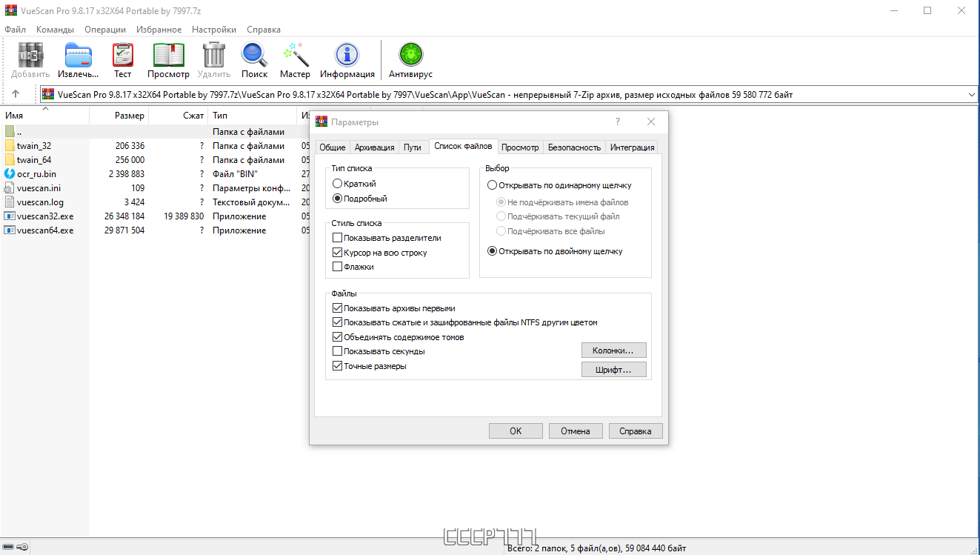Open the Настройки menu
The height and width of the screenshot is (555, 980).
[214, 30]
